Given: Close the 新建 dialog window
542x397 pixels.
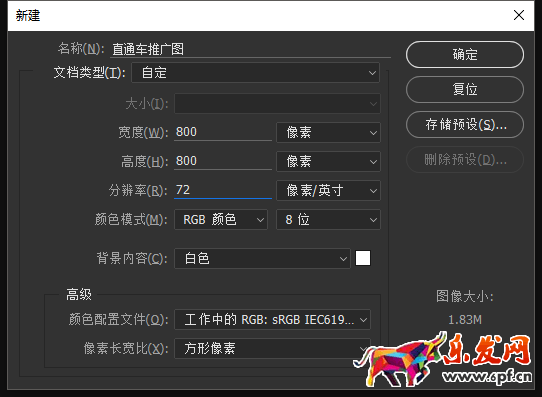Looking at the screenshot, I should (x=518, y=15).
